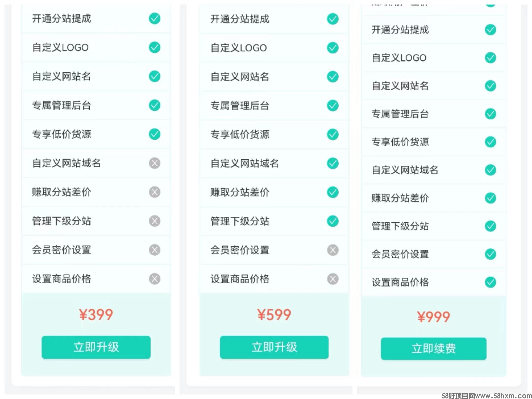Viewport: 532px width, 399px height.
Task: Select 自定义网站名 row in ¥399 plan
Action: tap(96, 76)
